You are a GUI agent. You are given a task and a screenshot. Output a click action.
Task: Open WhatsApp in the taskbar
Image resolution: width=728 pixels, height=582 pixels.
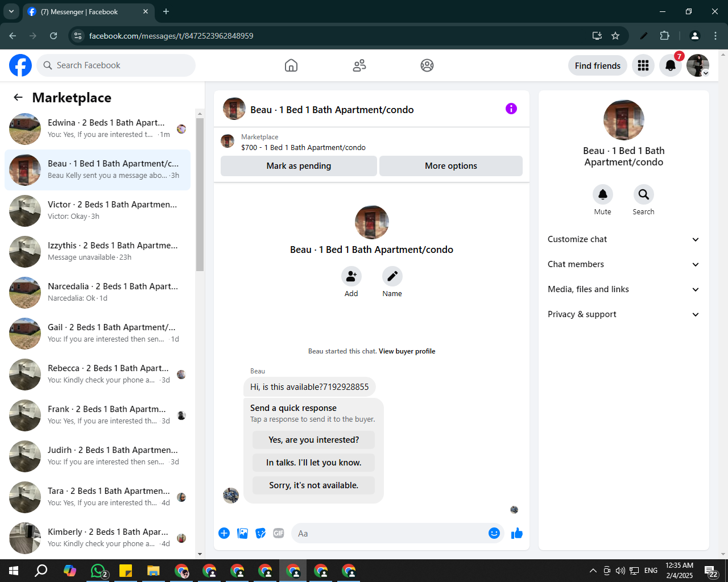click(x=98, y=571)
